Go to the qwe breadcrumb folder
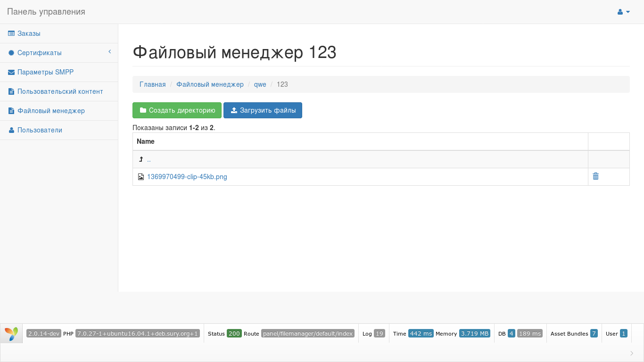 (260, 84)
